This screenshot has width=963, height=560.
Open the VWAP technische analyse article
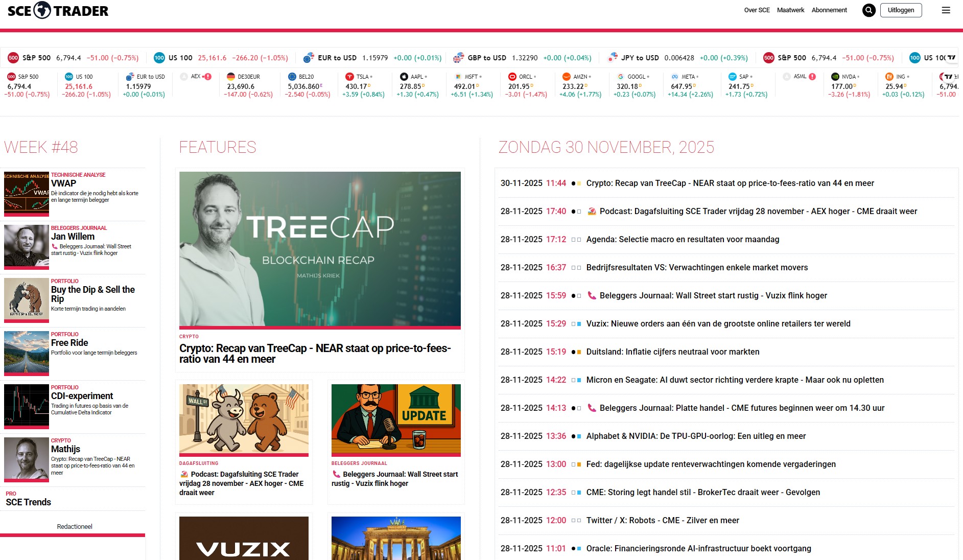click(63, 183)
